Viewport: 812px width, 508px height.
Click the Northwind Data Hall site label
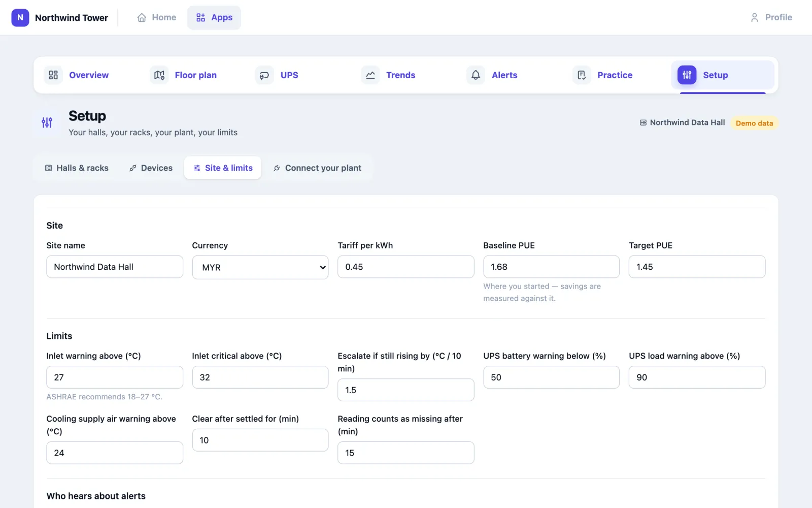pyautogui.click(x=687, y=122)
